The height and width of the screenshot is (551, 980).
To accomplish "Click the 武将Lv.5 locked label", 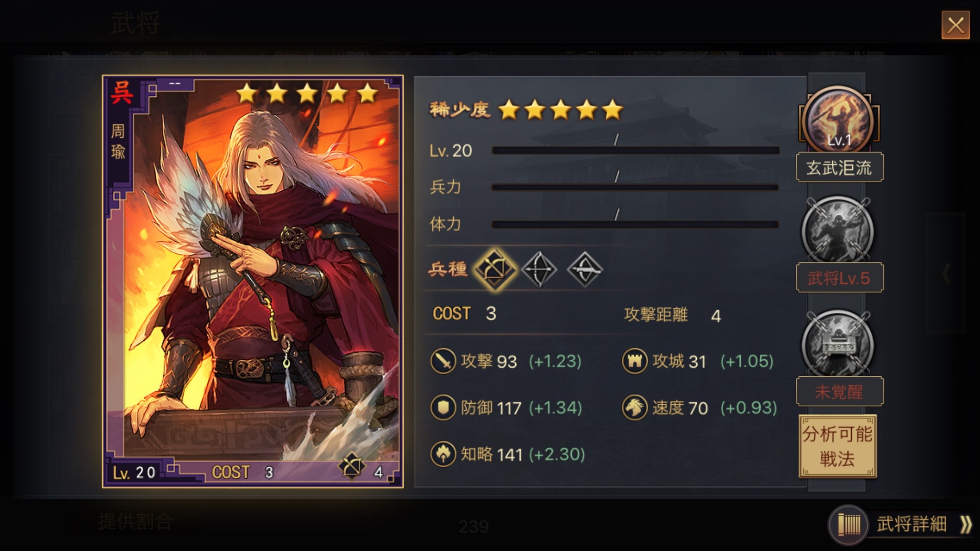I will point(840,278).
